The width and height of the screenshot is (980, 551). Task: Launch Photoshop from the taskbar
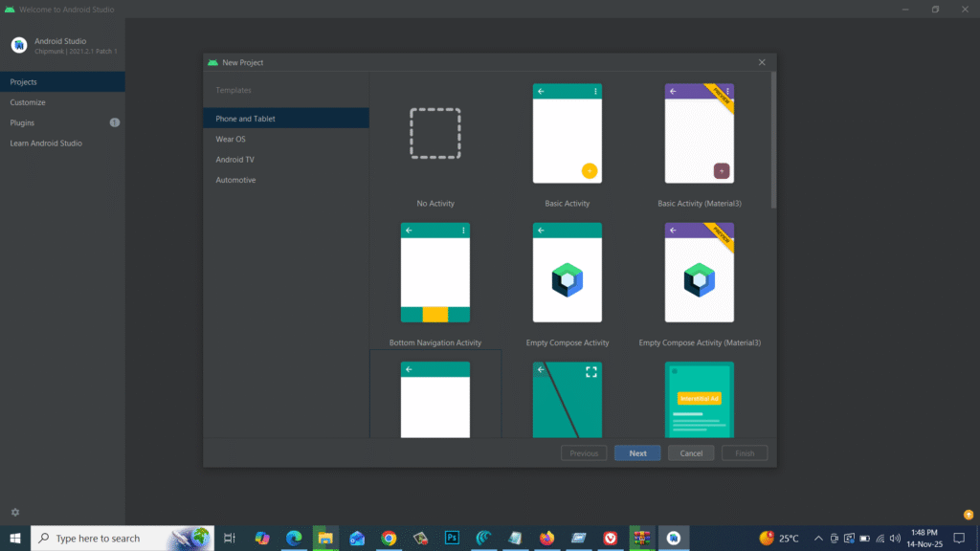click(452, 538)
